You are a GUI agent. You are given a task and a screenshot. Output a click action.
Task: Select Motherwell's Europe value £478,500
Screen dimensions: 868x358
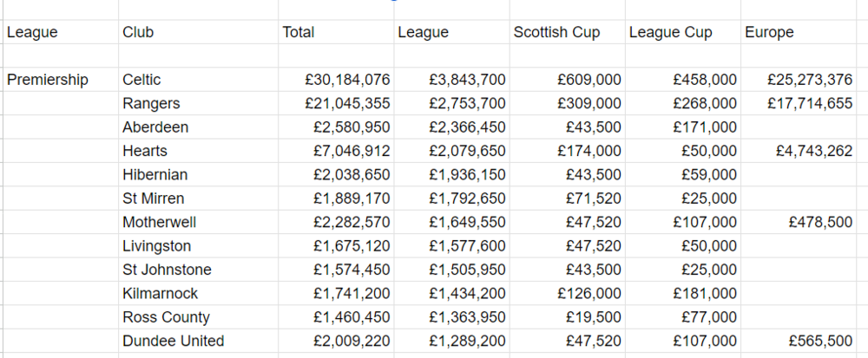click(819, 222)
